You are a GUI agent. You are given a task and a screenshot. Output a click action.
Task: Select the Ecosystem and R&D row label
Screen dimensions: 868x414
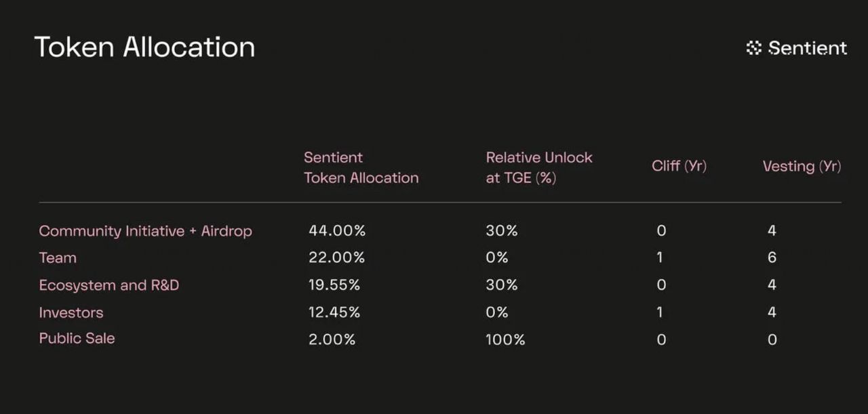(x=109, y=285)
